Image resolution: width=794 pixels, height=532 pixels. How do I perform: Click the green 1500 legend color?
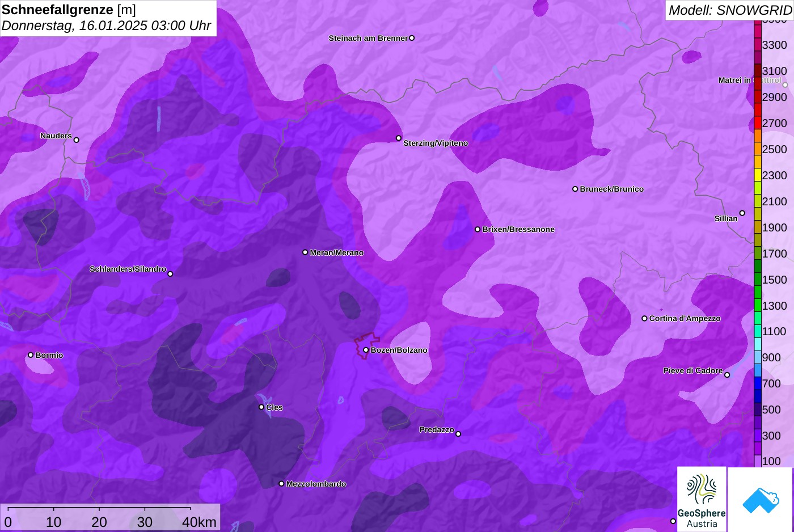pos(758,280)
